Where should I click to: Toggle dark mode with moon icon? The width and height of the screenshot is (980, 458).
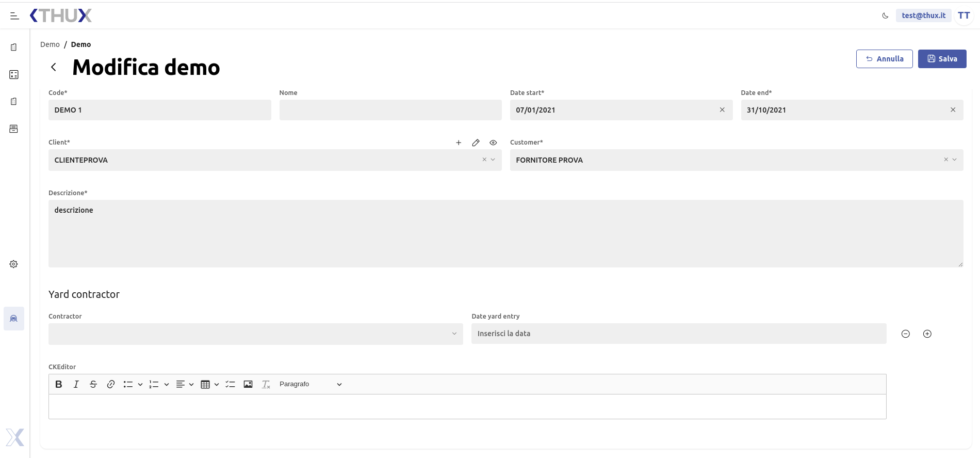tap(885, 16)
